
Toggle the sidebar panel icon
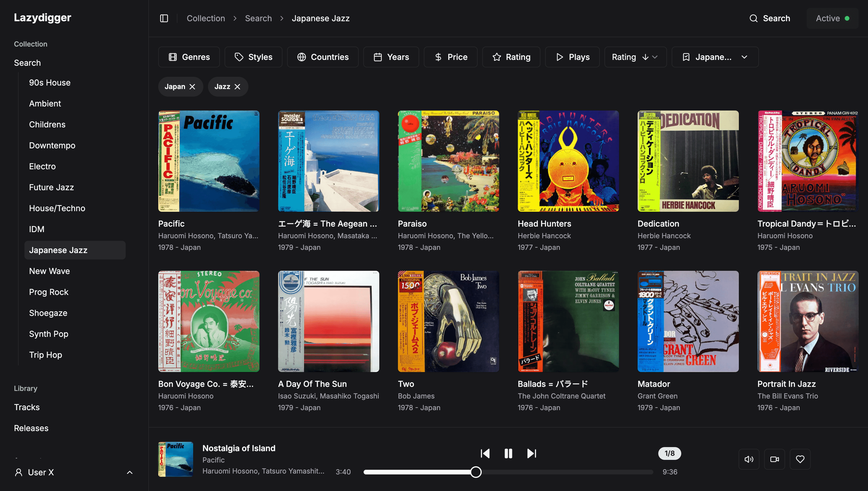[x=164, y=18]
